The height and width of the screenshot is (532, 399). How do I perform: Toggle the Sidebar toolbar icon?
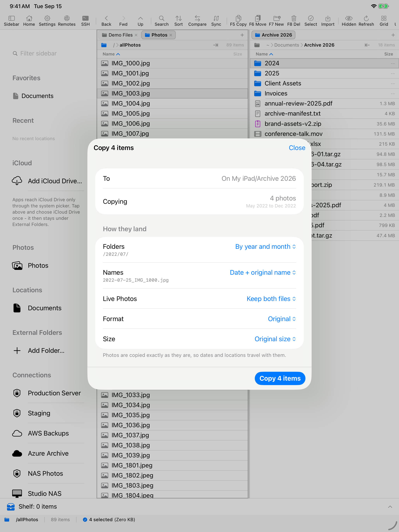point(11,21)
